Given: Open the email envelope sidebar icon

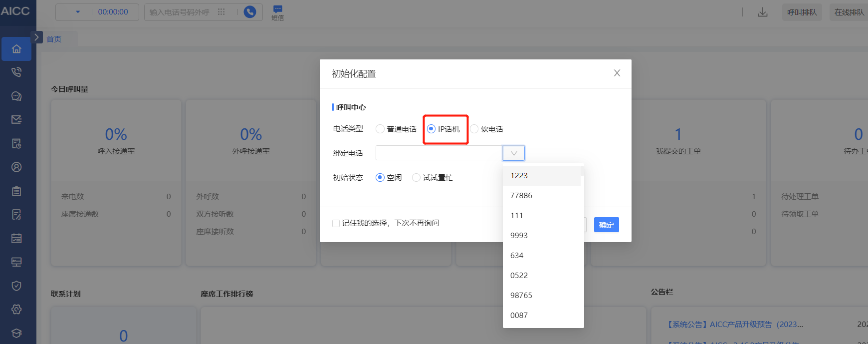Looking at the screenshot, I should click(16, 120).
